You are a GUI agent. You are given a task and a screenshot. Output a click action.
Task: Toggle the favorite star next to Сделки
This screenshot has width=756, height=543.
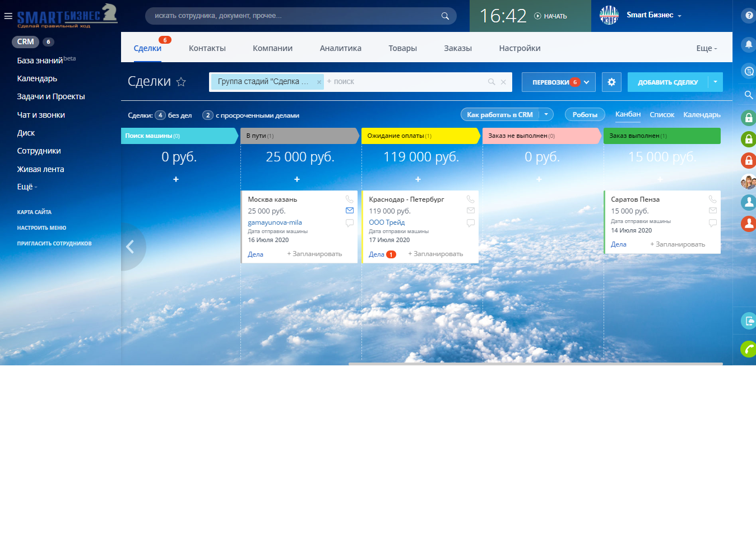(181, 82)
